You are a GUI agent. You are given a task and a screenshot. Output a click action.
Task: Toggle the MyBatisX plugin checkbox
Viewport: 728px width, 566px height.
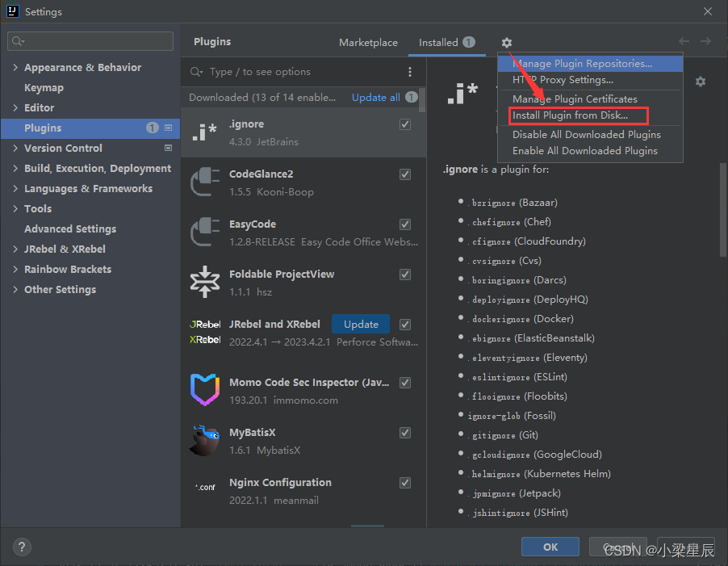[x=405, y=433]
